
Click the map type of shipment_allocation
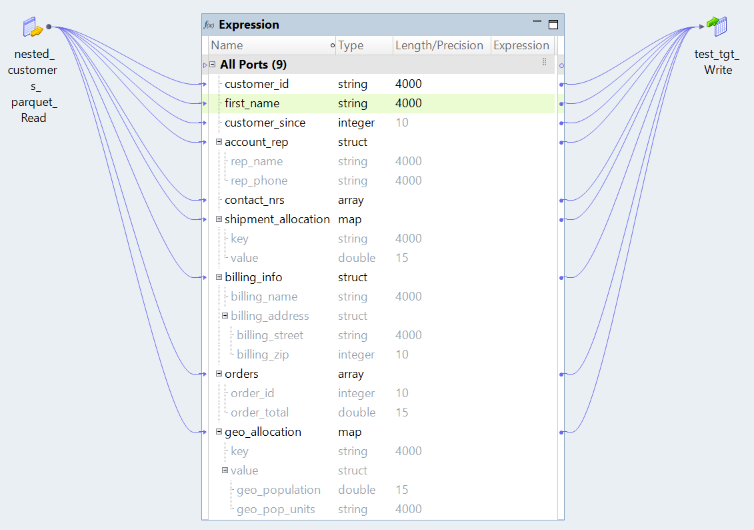[350, 219]
